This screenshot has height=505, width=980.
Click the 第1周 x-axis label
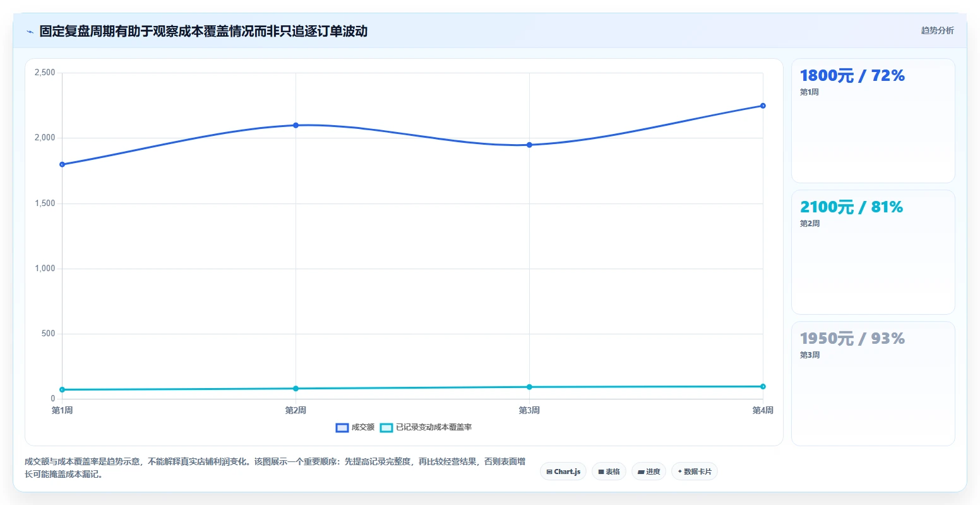pos(62,411)
